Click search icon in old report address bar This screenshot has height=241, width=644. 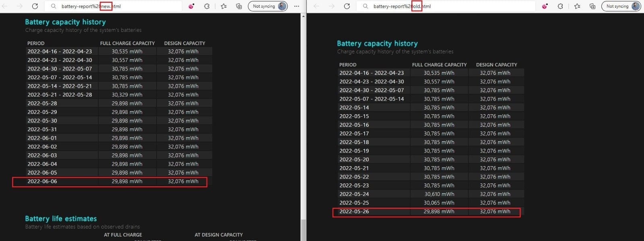pos(365,6)
